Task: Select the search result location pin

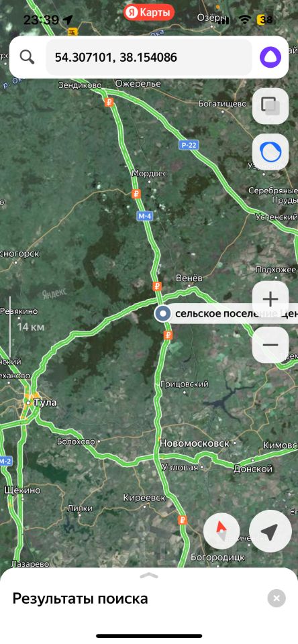Action: (163, 314)
